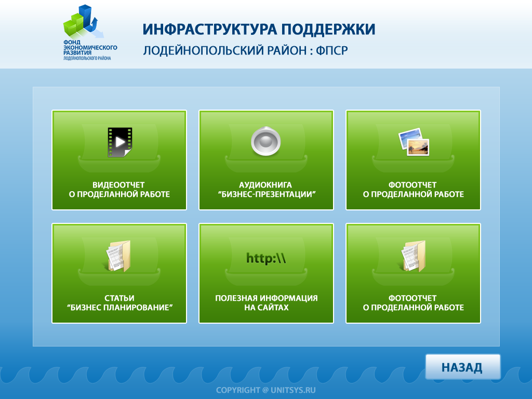532x399 pixels.
Task: Click the documents folder icon on Статьи tile
Action: click(118, 256)
